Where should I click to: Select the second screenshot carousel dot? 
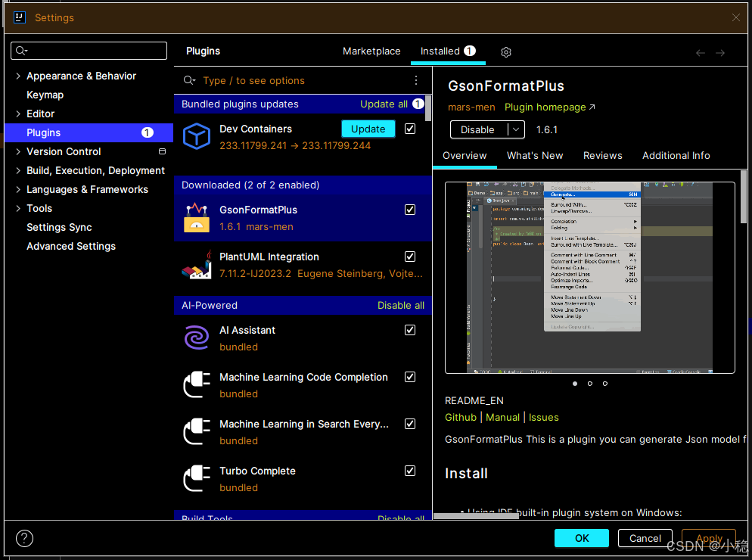pyautogui.click(x=590, y=384)
